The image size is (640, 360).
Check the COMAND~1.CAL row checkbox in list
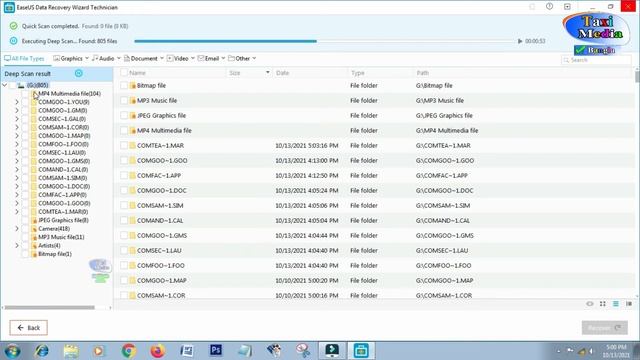click(124, 220)
